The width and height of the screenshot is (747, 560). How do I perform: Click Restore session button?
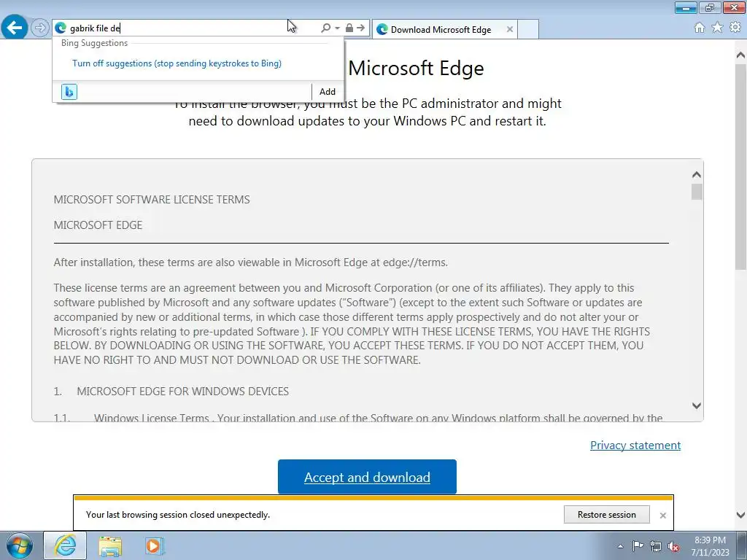606,515
